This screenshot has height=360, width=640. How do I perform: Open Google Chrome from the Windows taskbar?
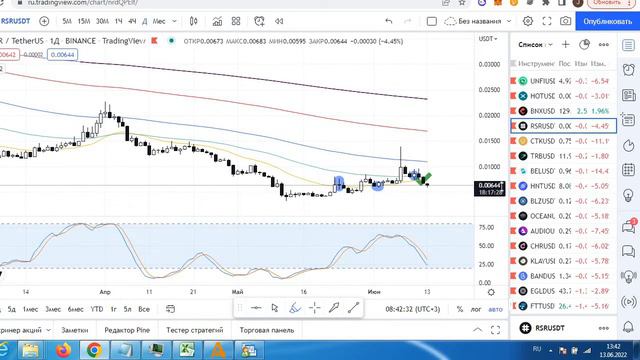coord(94,350)
